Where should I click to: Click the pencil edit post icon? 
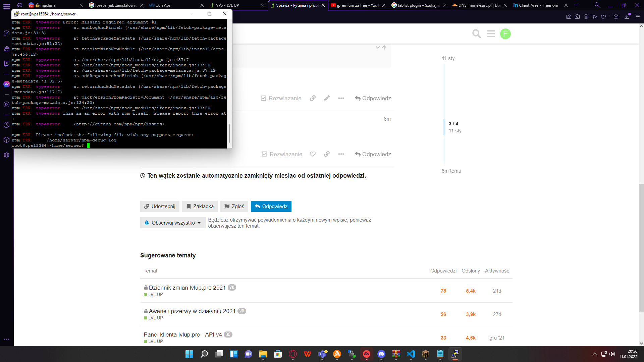pos(327,98)
